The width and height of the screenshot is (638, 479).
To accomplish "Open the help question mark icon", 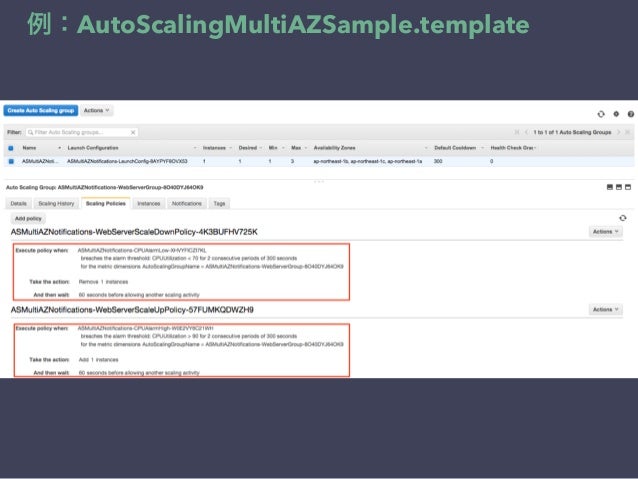I will 631,114.
